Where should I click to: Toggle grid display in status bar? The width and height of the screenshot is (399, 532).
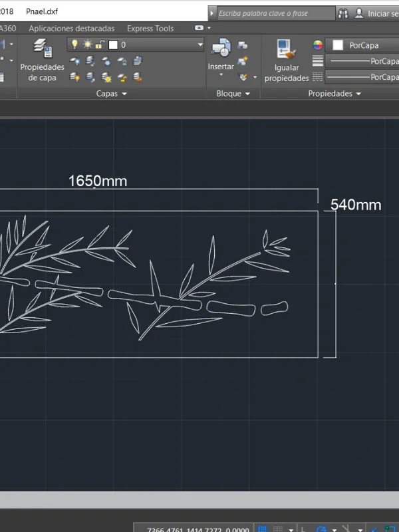click(x=263, y=529)
